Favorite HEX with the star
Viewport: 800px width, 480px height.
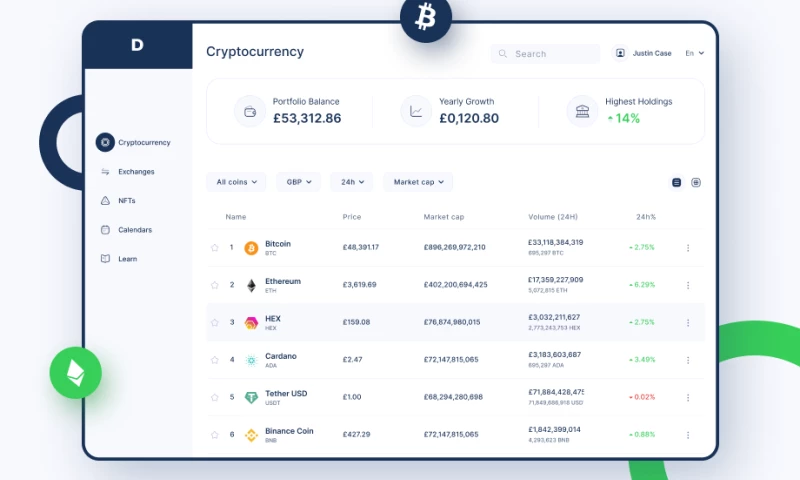[215, 322]
